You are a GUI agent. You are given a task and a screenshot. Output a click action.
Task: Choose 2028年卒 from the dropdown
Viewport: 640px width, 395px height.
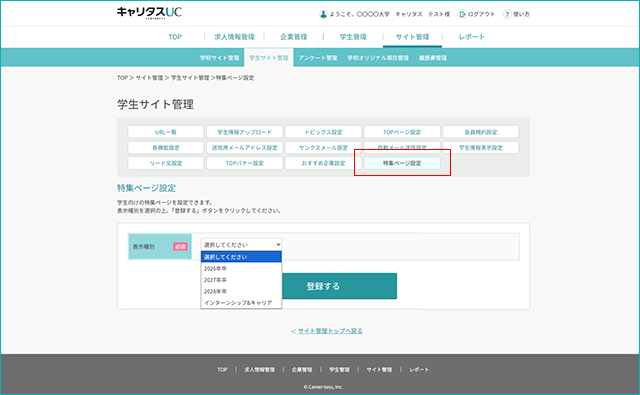click(x=241, y=291)
